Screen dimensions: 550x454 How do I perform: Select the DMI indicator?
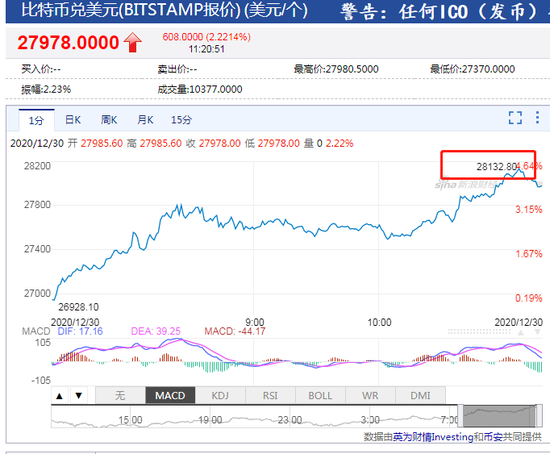tap(420, 396)
